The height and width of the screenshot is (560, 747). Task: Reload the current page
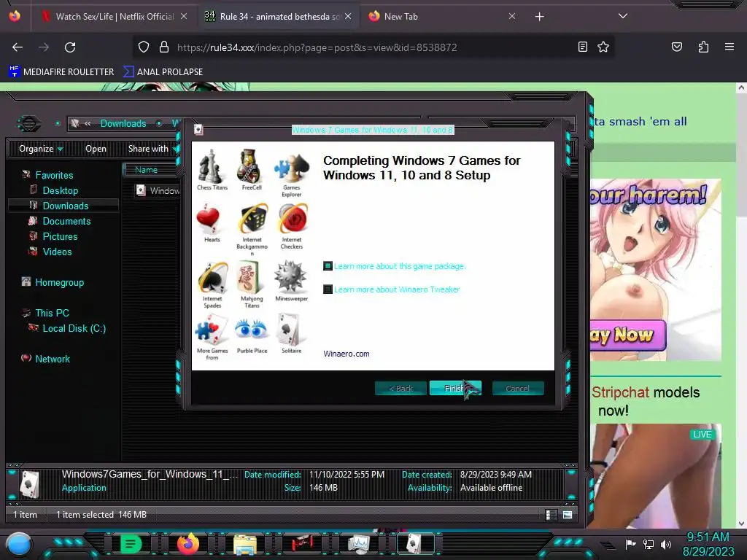click(x=70, y=47)
